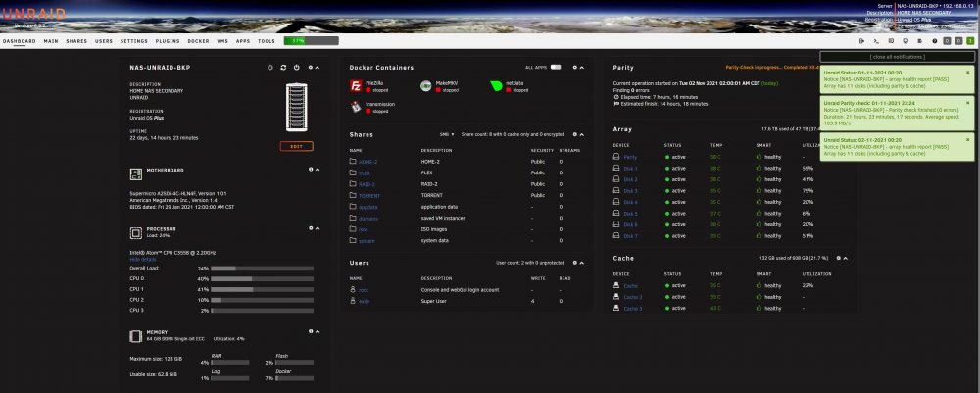980x393 pixels.
Task: Collapse the Motherboard section
Action: (318, 170)
